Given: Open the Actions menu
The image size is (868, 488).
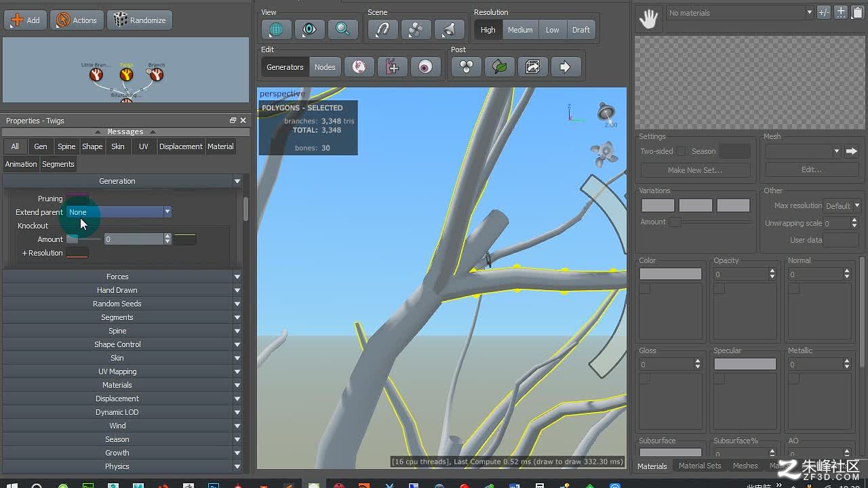Looking at the screenshot, I should pyautogui.click(x=77, y=20).
